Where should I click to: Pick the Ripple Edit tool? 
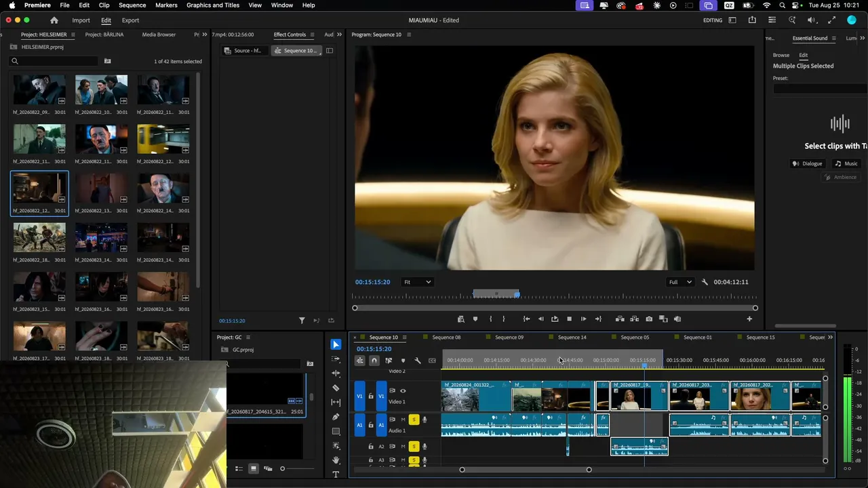pyautogui.click(x=336, y=373)
